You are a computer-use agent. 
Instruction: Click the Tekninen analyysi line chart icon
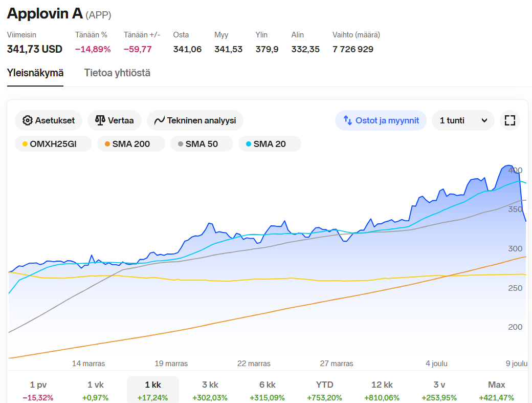[x=159, y=120]
